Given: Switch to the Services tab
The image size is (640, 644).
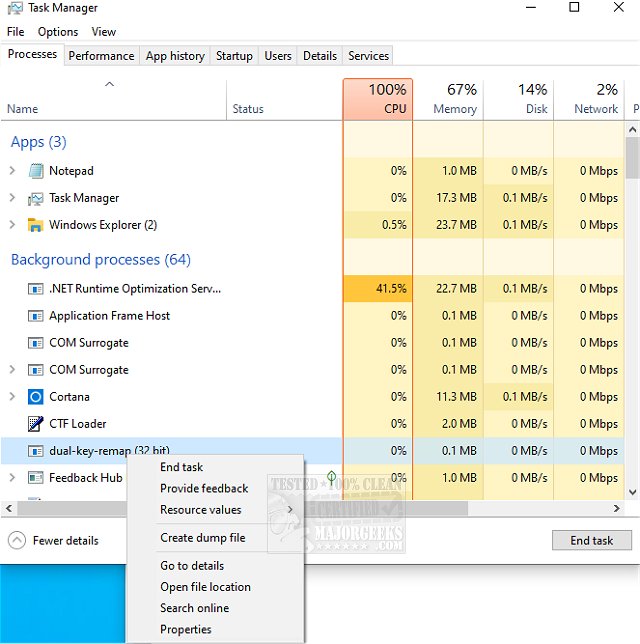Looking at the screenshot, I should tap(368, 56).
